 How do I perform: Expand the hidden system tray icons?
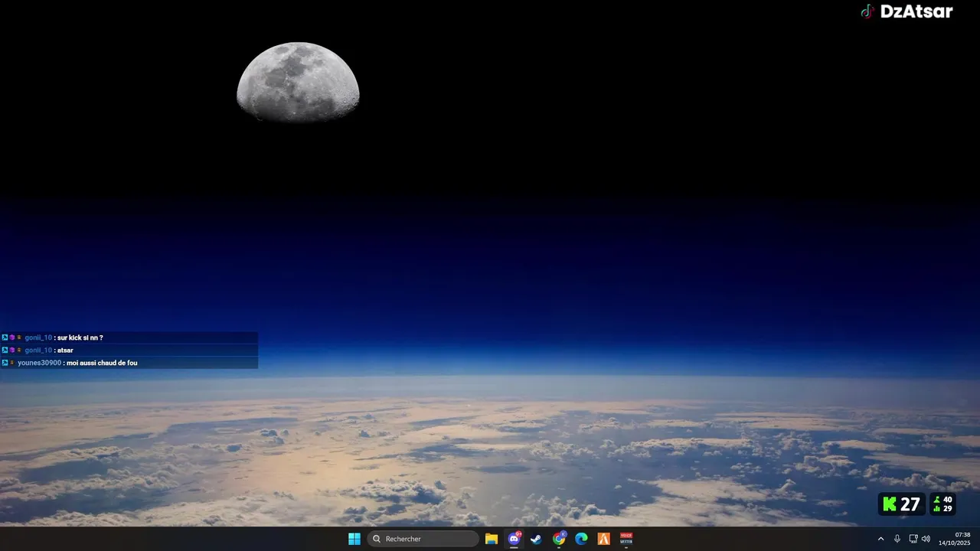880,539
